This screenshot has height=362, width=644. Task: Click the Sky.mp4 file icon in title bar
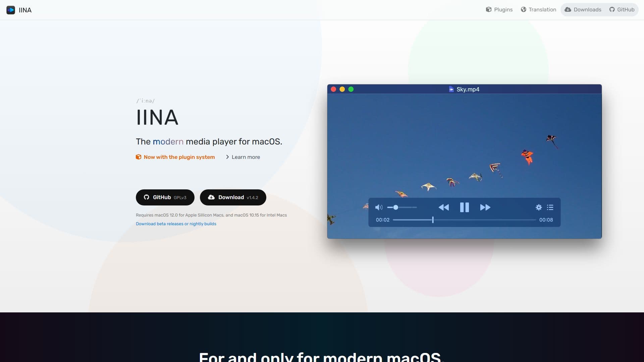[451, 89]
